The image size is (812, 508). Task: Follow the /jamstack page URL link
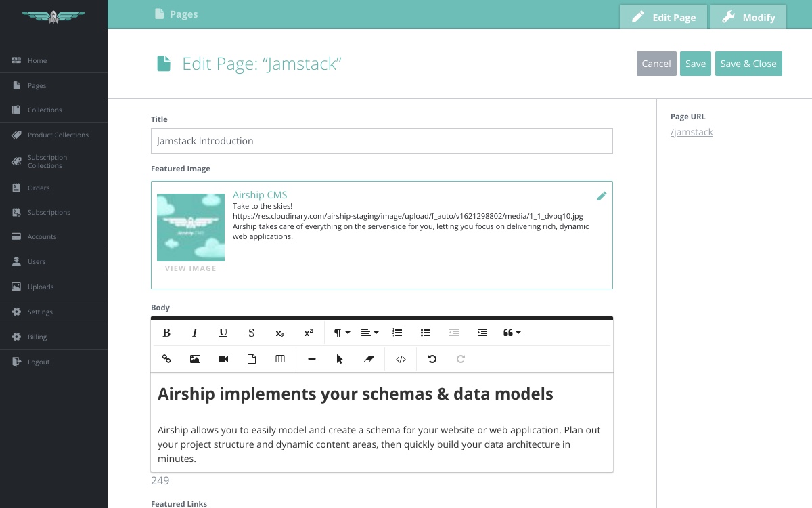pyautogui.click(x=692, y=132)
